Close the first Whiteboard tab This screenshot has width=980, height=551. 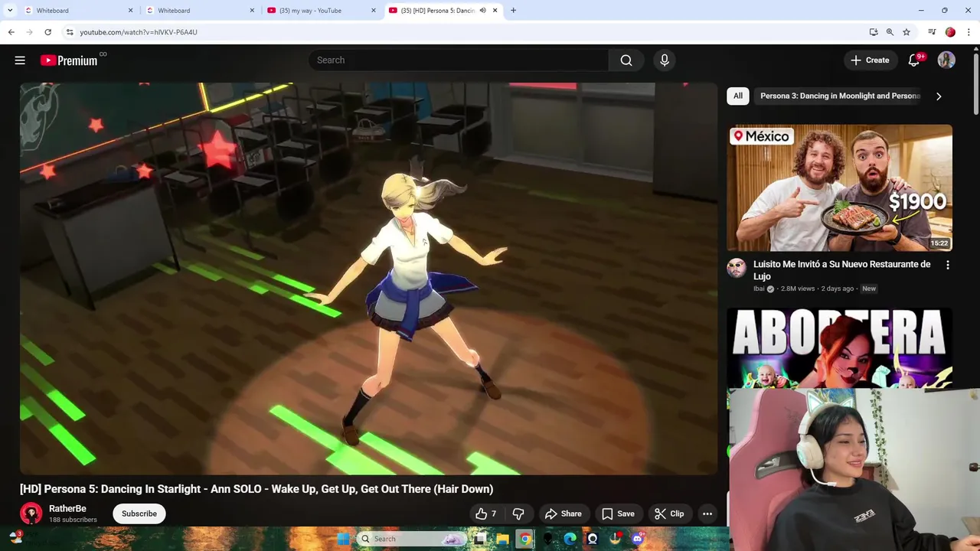130,11
